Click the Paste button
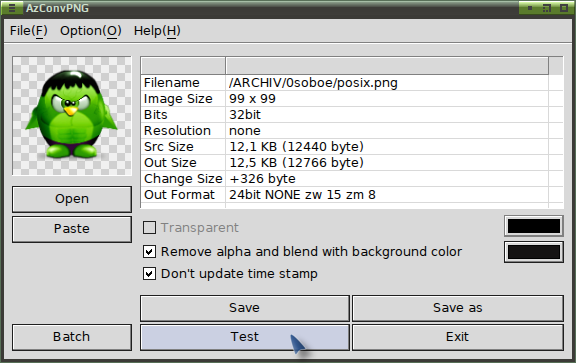The height and width of the screenshot is (363, 576). (x=72, y=229)
